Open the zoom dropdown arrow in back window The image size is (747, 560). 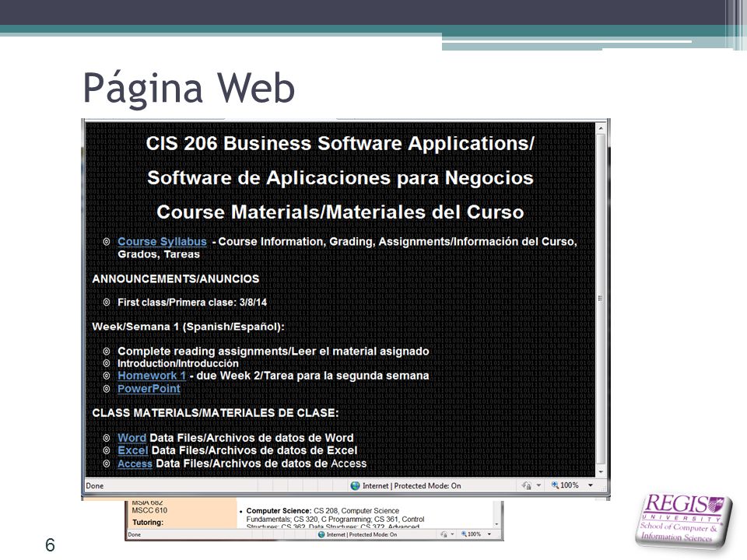click(x=489, y=535)
